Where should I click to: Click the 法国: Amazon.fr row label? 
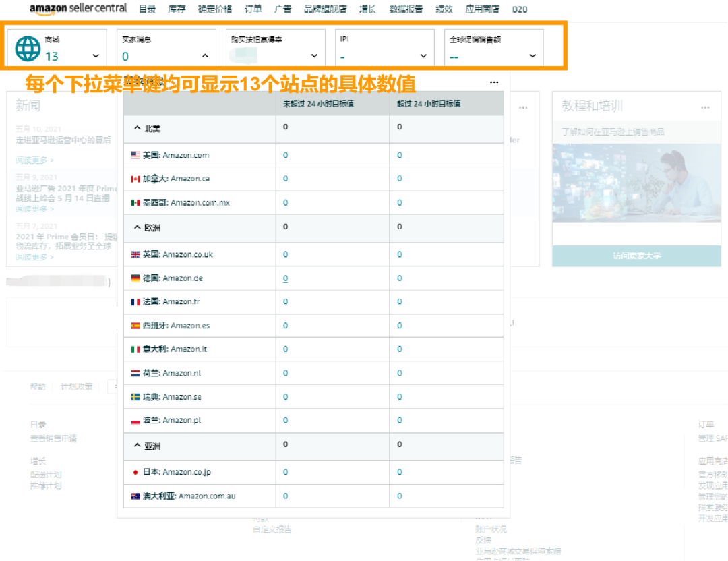pos(171,302)
